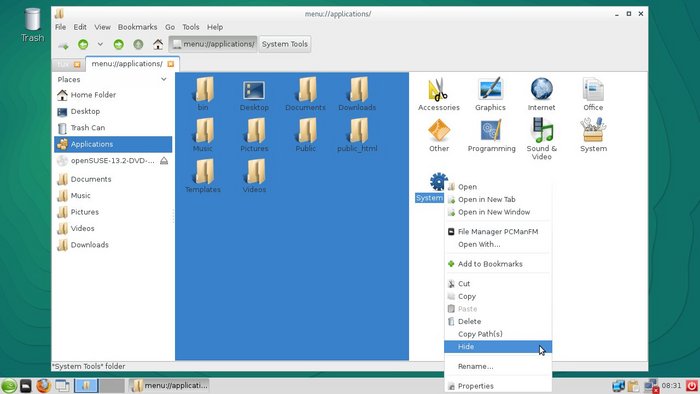Open the Bookmarks menu
Viewport: 700px width, 394px height.
point(137,27)
